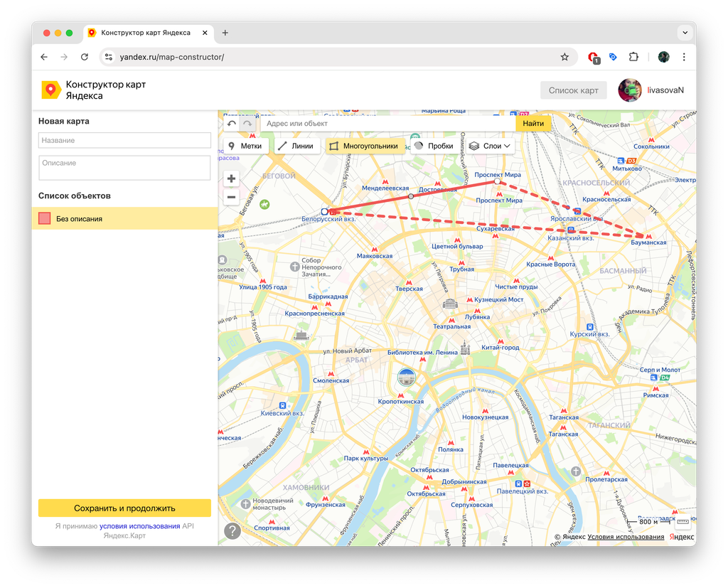View site information icon in address bar
The image size is (728, 588).
coord(109,57)
